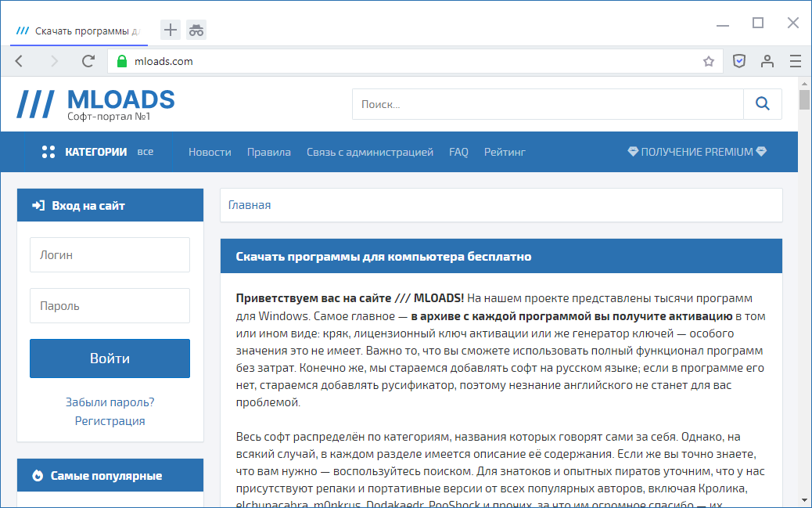Reload the mloads.com page
Image resolution: width=812 pixels, height=508 pixels.
point(88,61)
